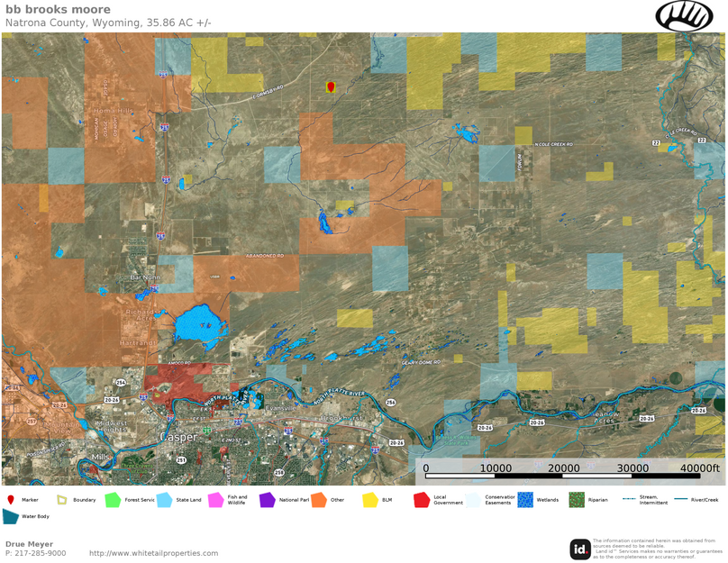Click the red property marker on the map
Viewport: 728px width, 563px height.
331,86
